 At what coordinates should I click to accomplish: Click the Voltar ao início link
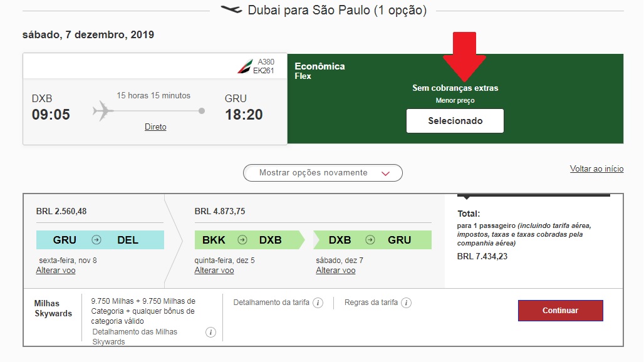(x=597, y=168)
